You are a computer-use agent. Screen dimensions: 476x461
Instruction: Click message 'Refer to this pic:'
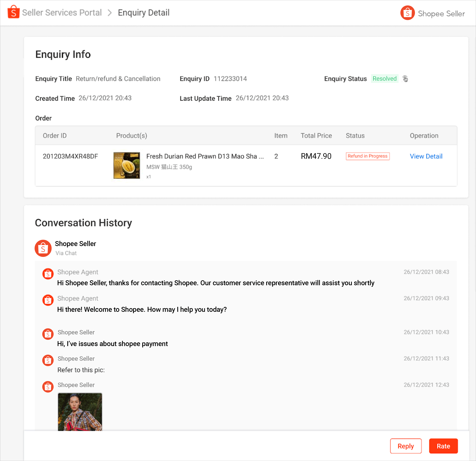click(81, 370)
